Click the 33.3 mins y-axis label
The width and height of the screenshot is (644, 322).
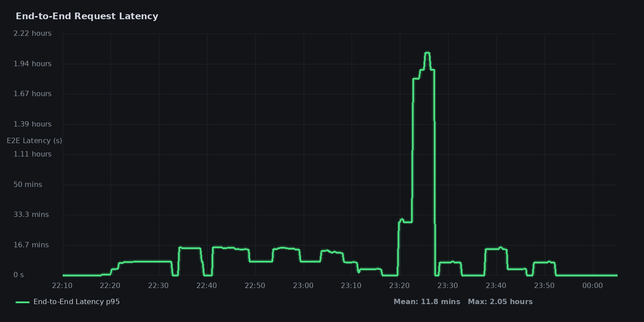coord(31,215)
